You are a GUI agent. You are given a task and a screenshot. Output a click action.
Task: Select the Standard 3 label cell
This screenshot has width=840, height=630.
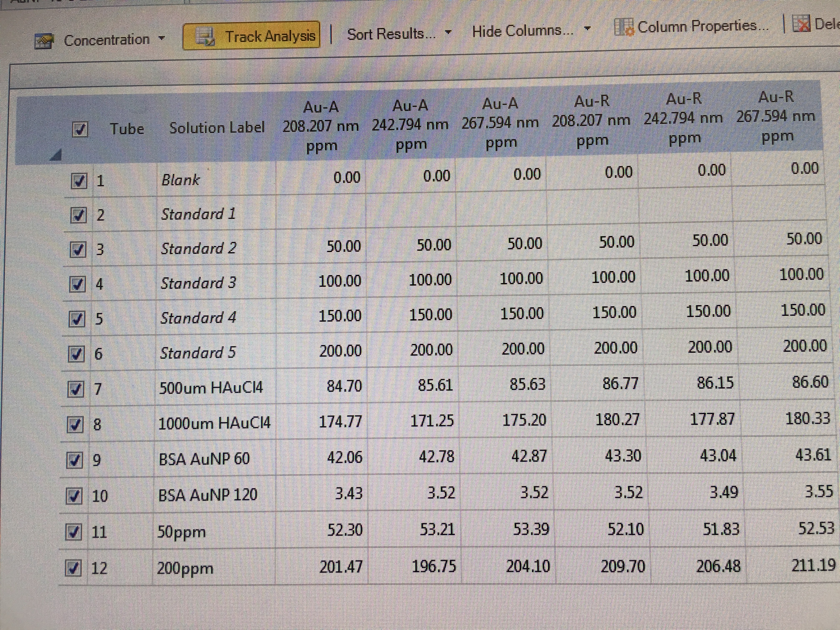198,283
